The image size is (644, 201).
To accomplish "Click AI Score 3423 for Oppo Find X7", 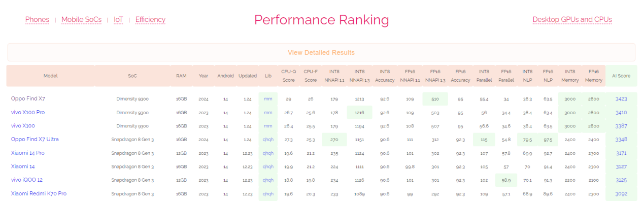I will coord(621,99).
